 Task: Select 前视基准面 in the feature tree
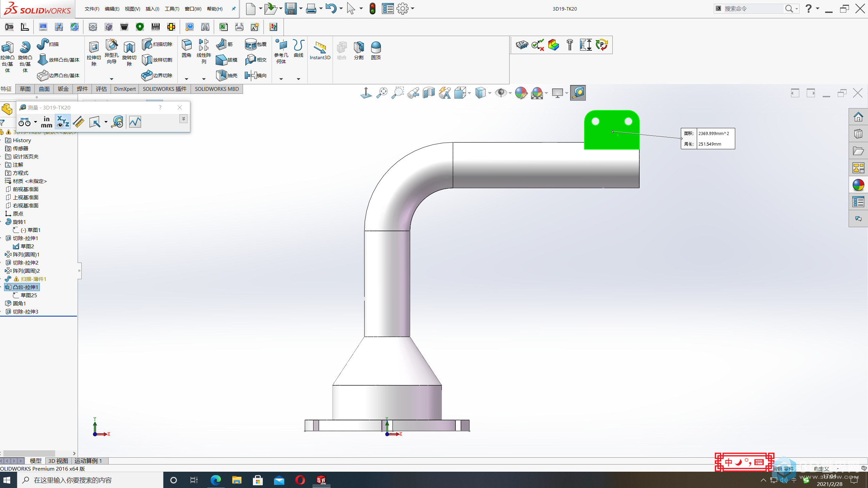tap(22, 189)
